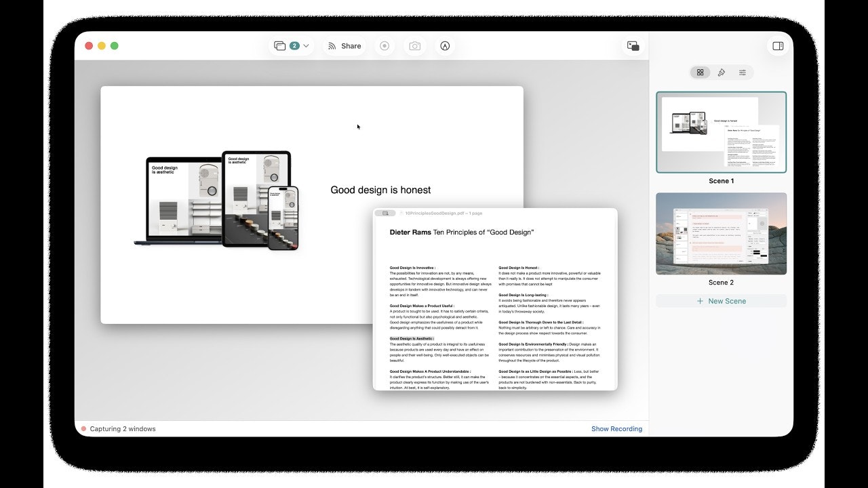Click 'Good Design Makes a Product Useful' heading
868x488 pixels.
422,306
